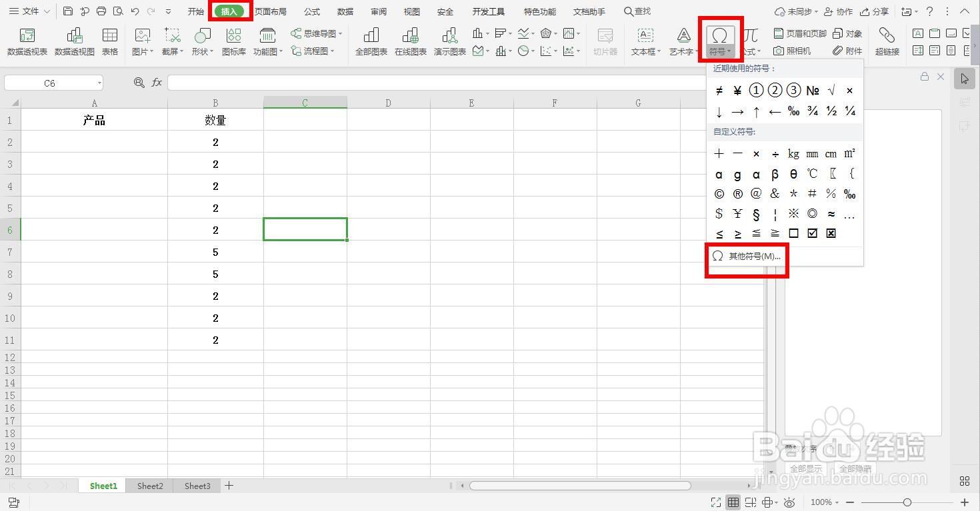980x511 pixels.
Task: Click the eye protection mode icon in status bar
Action: [789, 502]
